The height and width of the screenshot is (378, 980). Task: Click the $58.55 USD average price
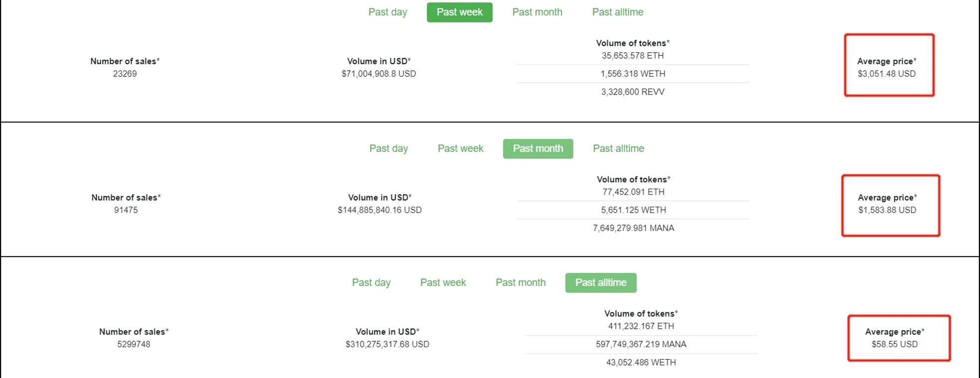895,344
